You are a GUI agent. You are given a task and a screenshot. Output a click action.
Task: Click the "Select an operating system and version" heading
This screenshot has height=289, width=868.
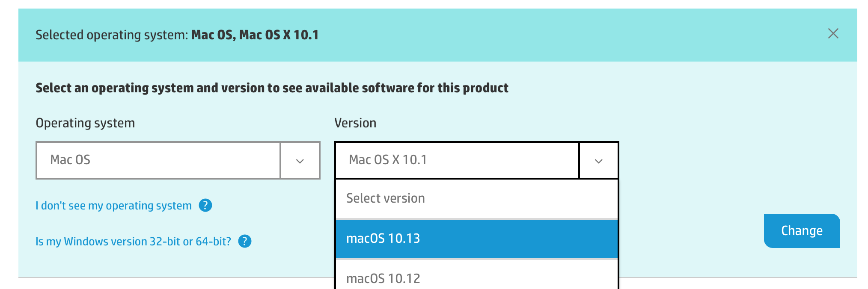coord(272,88)
